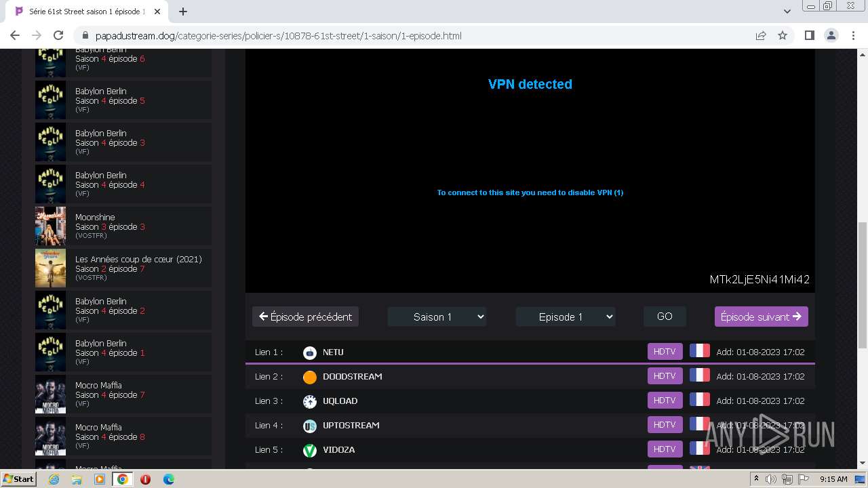Open the share page icon in the address bar
This screenshot has height=488, width=868.
pos(761,35)
